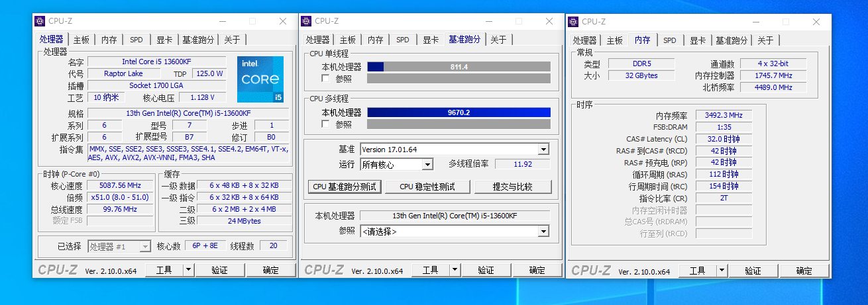Click 验证 in the memory window
The height and width of the screenshot is (305, 868).
pos(753,271)
